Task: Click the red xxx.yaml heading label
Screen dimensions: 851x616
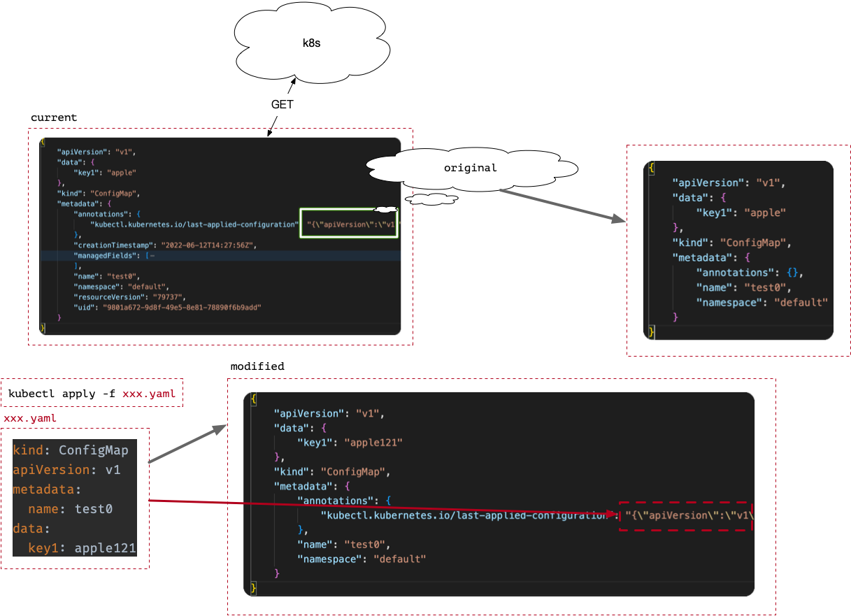Action: pos(31,418)
